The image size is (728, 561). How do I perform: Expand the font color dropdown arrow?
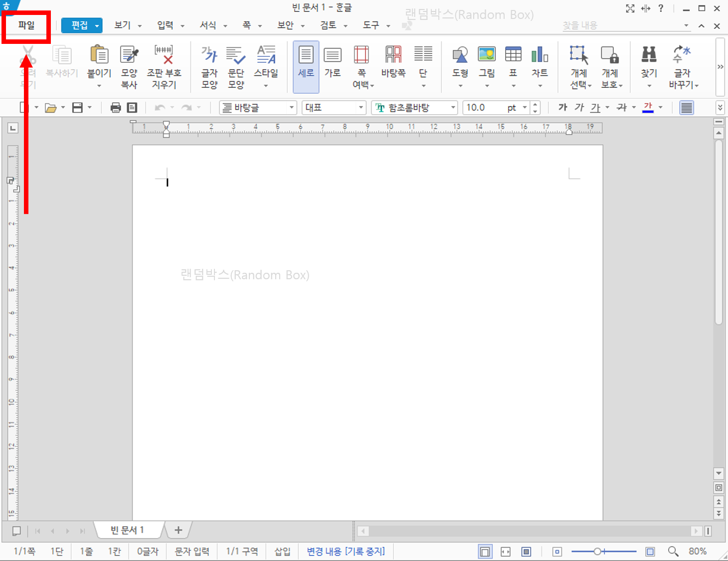[661, 107]
